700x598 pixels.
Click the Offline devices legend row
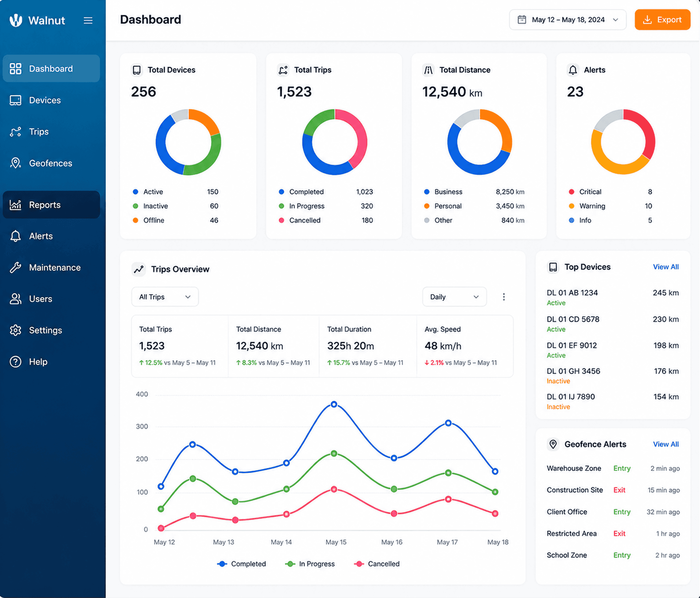(176, 220)
